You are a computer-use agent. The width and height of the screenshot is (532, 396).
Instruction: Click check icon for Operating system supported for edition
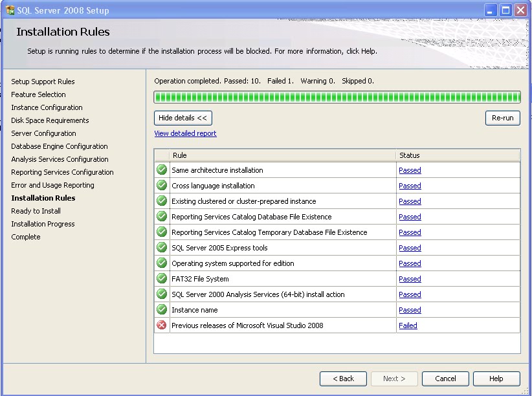click(162, 263)
